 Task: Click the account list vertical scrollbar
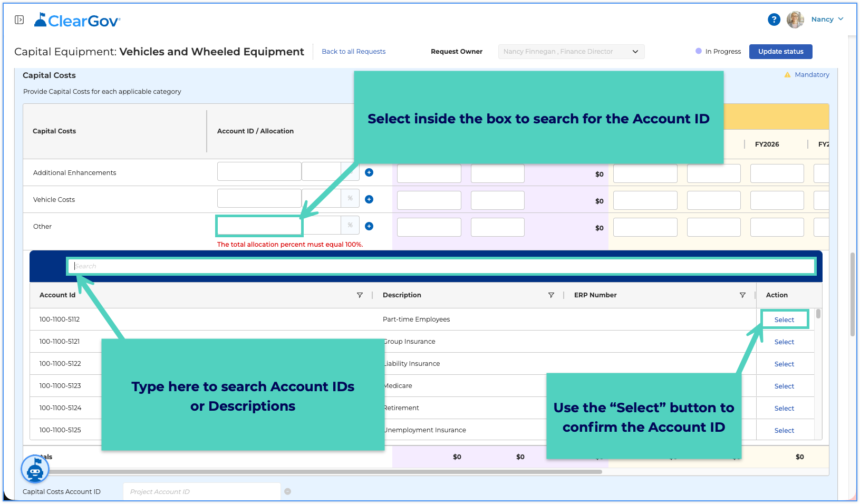point(818,314)
